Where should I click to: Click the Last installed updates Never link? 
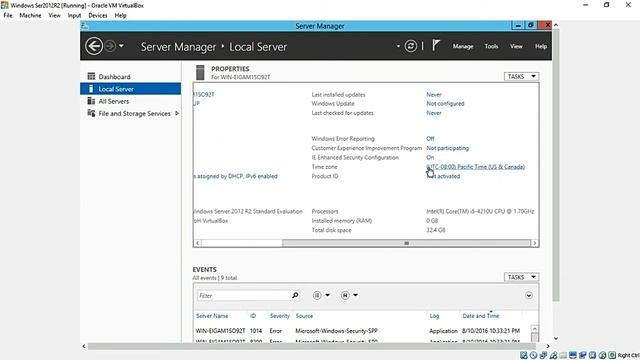[434, 94]
